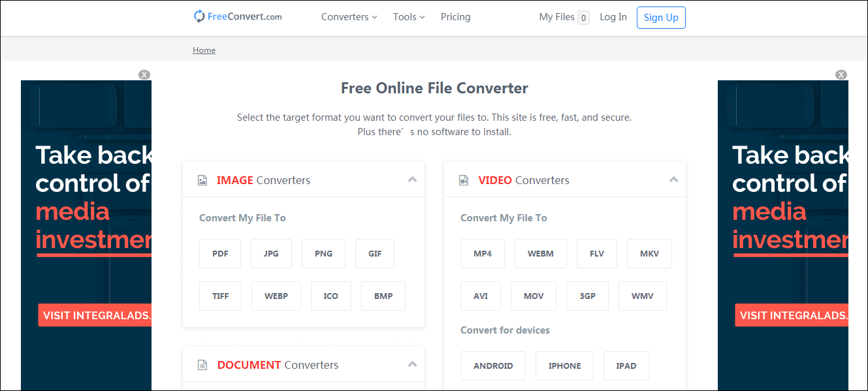This screenshot has width=868, height=391.
Task: Go to the Pricing page
Action: point(455,17)
